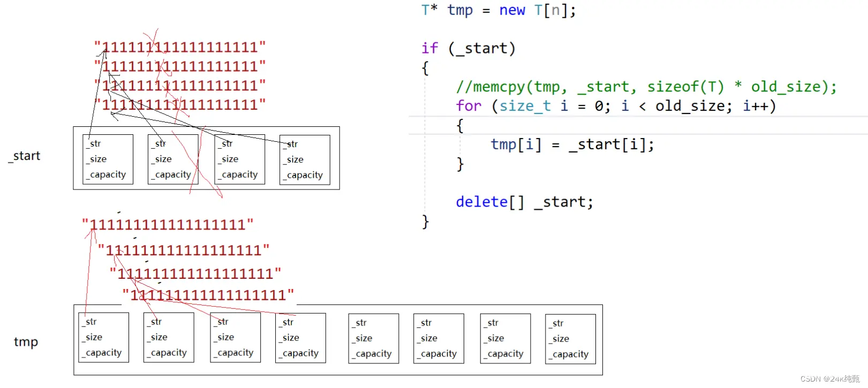Viewport: 868px width, 388px height.
Task: Click the "tmp" label beside the lower array
Action: coord(26,342)
